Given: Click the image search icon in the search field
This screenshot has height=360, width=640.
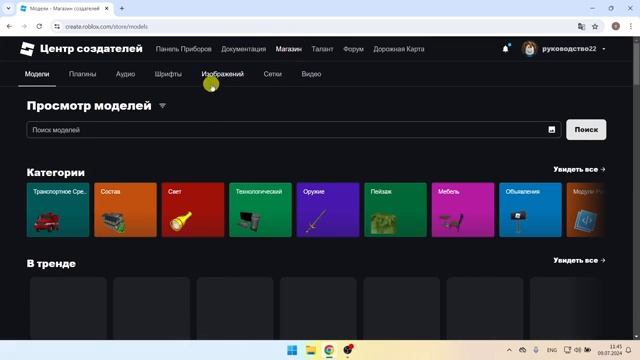Looking at the screenshot, I should tap(551, 130).
